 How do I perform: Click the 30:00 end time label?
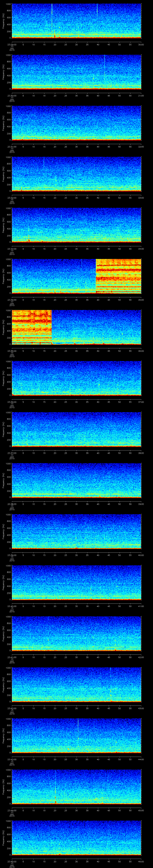point(141,44)
